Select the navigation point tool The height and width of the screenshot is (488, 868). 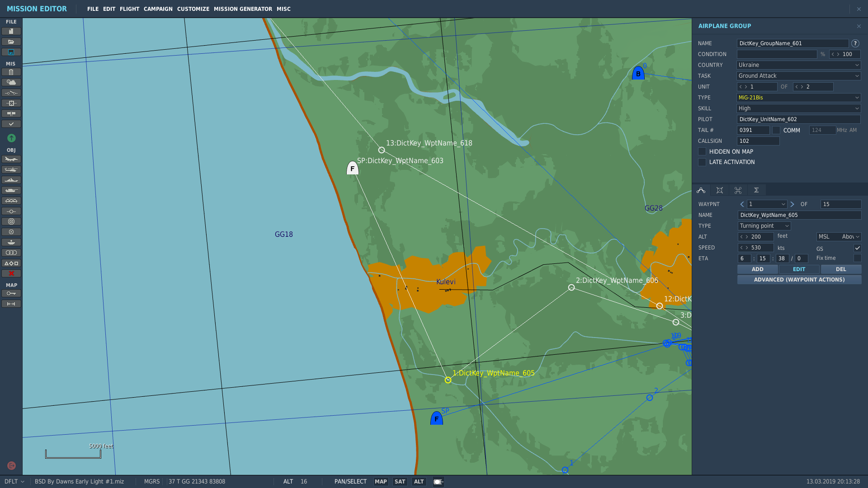coord(11,211)
